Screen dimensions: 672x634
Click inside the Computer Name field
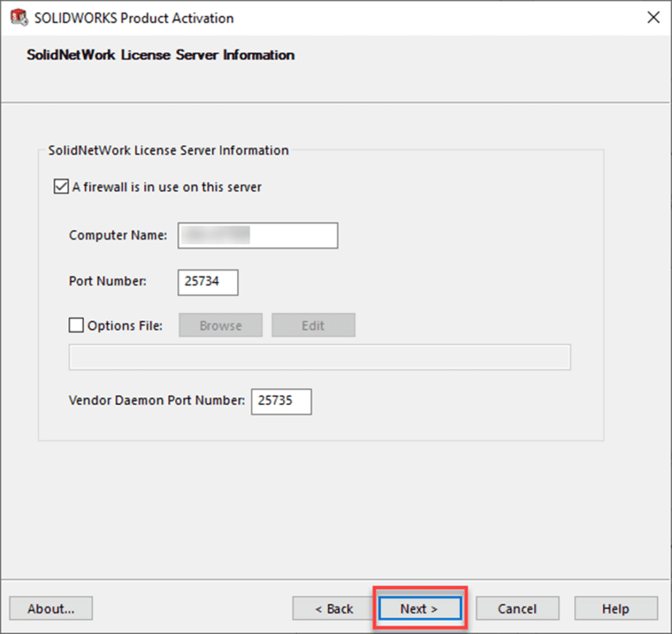pos(257,235)
